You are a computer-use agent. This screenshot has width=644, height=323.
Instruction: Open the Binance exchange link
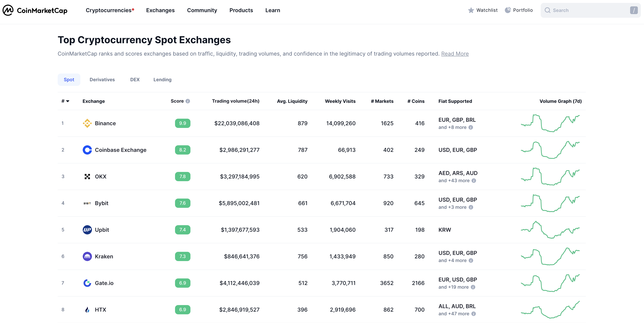coord(105,123)
